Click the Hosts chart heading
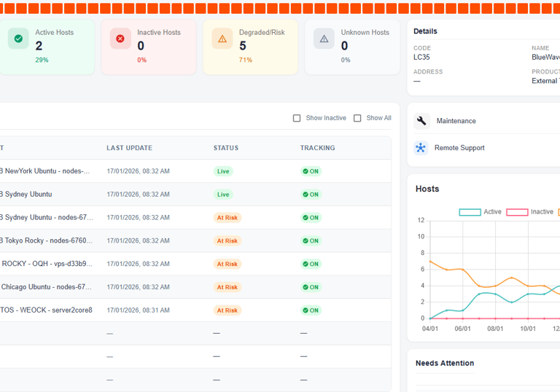 [x=427, y=189]
